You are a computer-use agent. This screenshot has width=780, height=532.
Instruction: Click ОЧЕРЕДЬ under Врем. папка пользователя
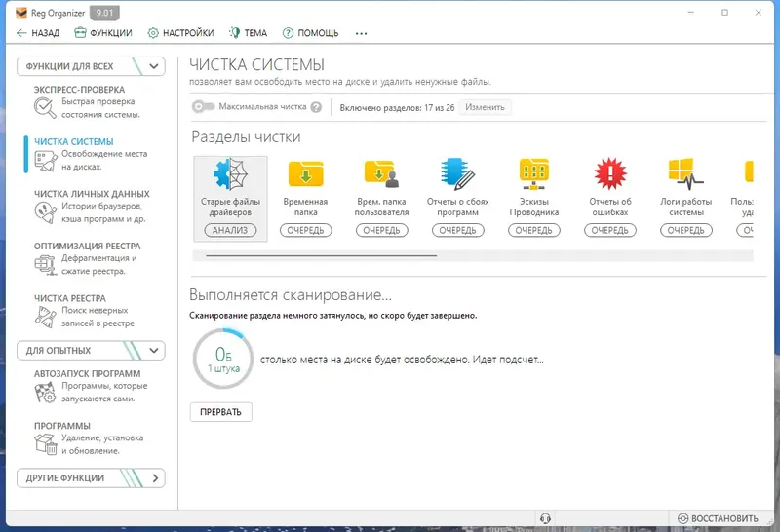pyautogui.click(x=381, y=230)
